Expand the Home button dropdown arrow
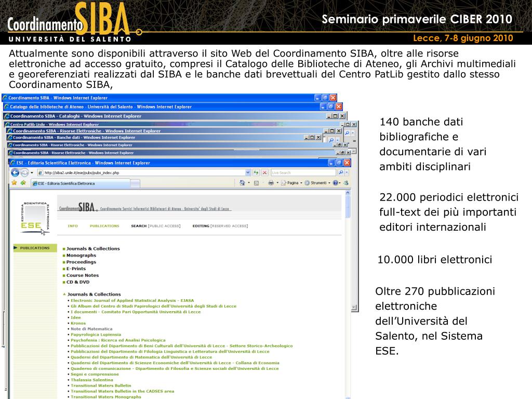The image size is (532, 399). coord(249,183)
